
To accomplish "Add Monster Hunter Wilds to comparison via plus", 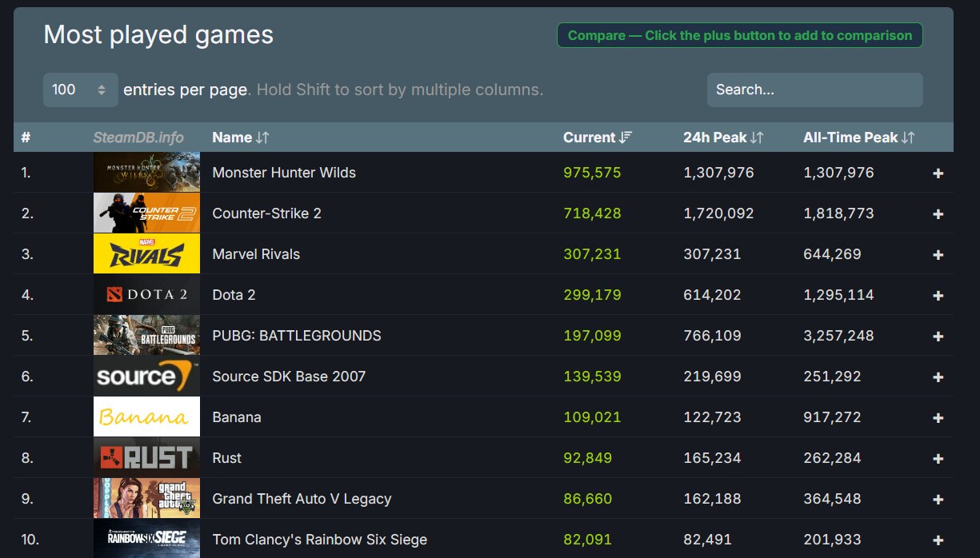I will (938, 173).
